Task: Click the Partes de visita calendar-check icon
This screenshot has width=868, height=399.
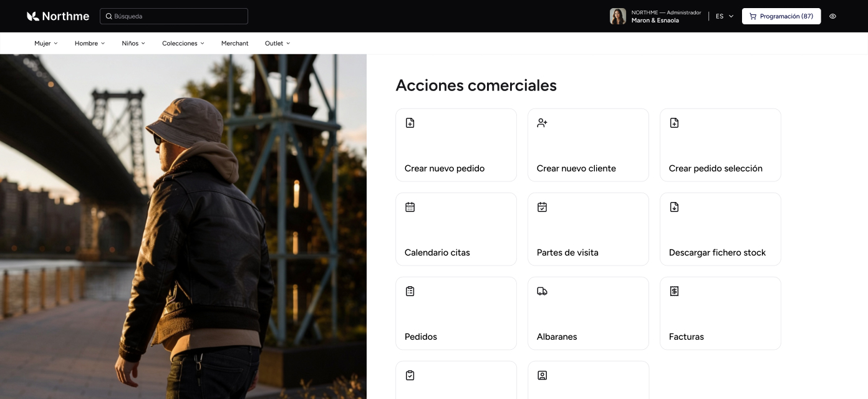Action: 542,207
